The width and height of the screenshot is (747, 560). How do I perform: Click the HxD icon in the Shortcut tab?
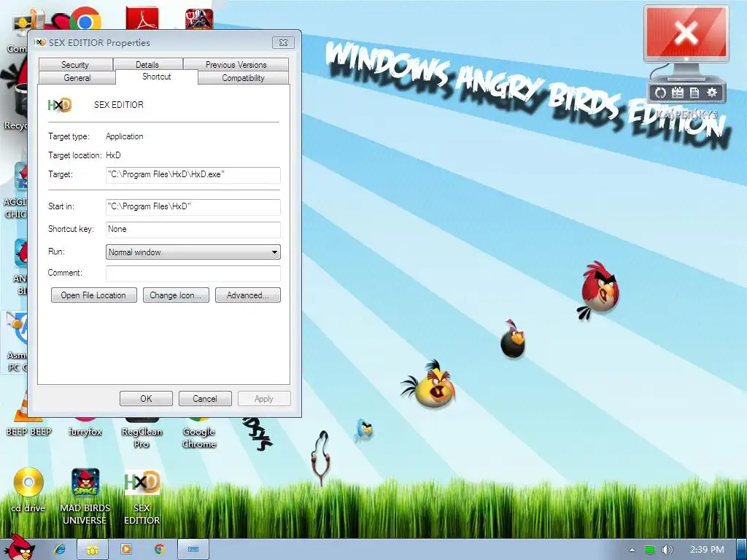click(x=60, y=105)
